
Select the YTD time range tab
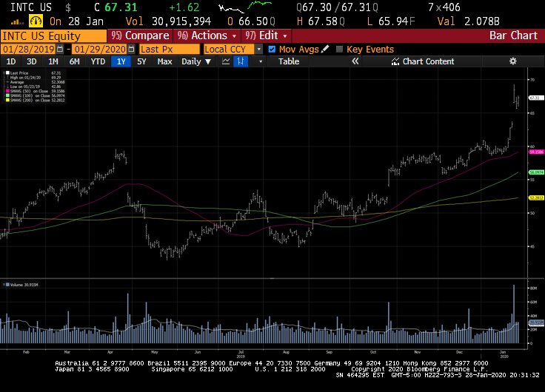[x=98, y=61]
